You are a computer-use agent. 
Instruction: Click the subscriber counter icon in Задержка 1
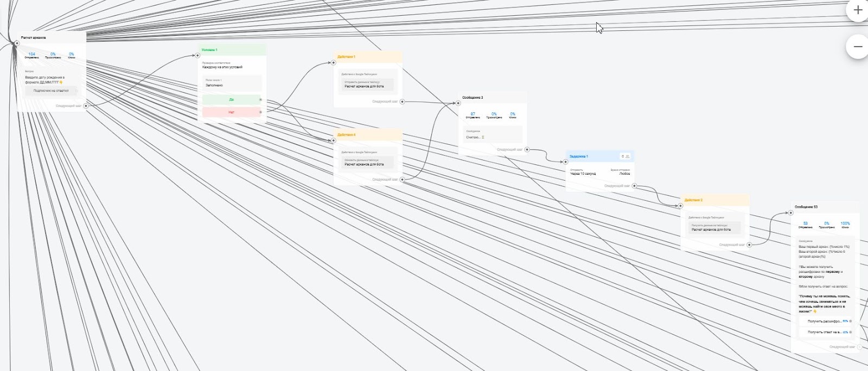click(x=626, y=156)
